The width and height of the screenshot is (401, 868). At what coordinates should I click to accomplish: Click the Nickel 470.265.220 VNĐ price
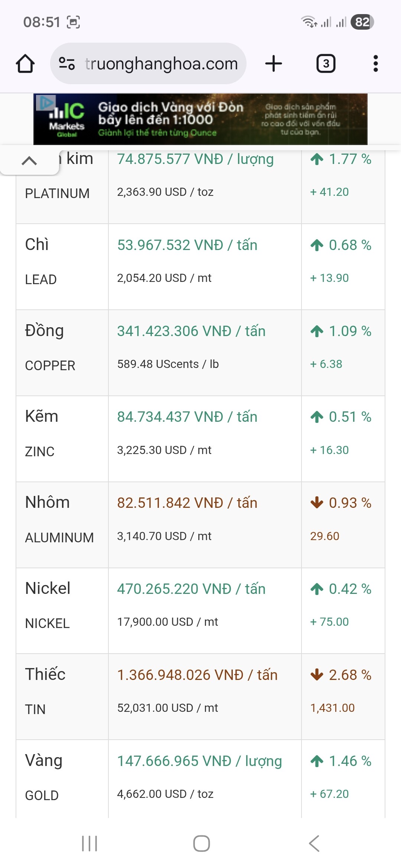click(191, 589)
